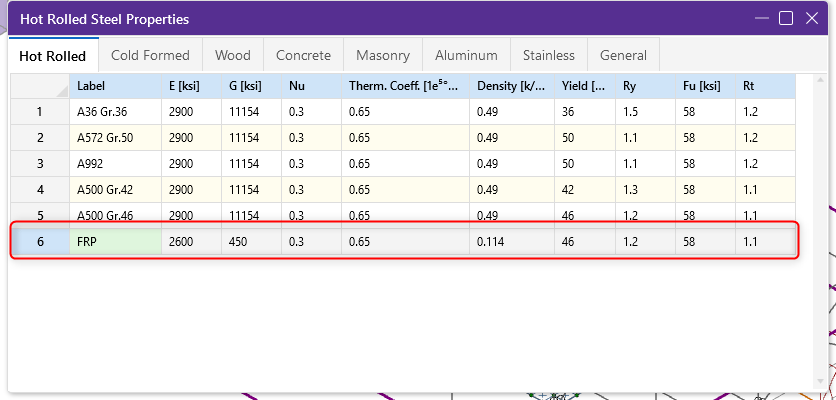Click the A572 Gr.50 yield value cell
The width and height of the screenshot is (836, 400).
click(584, 137)
